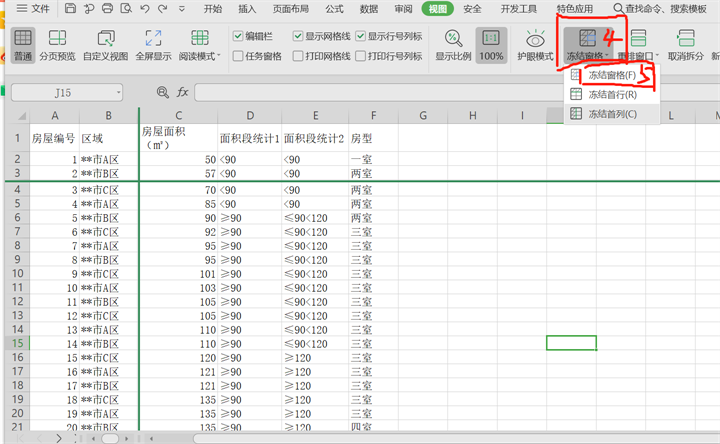The height and width of the screenshot is (444, 720).
Task: Select column header D
Action: click(249, 116)
